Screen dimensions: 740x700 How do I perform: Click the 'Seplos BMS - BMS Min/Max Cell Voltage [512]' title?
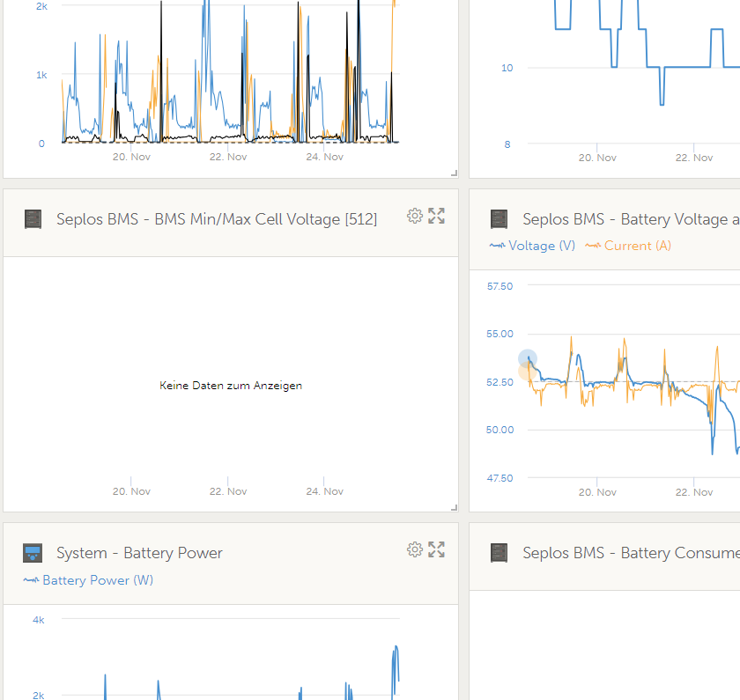tap(216, 219)
